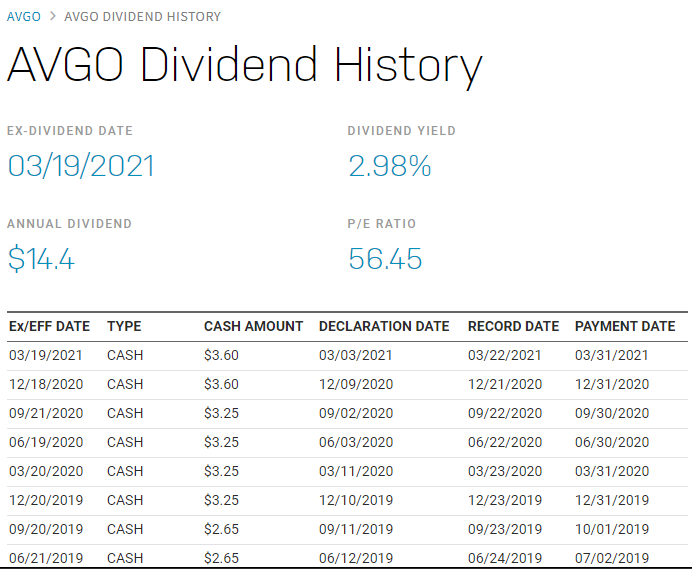Click the DIVIDEND YIELD label
692x569 pixels.
(x=402, y=131)
